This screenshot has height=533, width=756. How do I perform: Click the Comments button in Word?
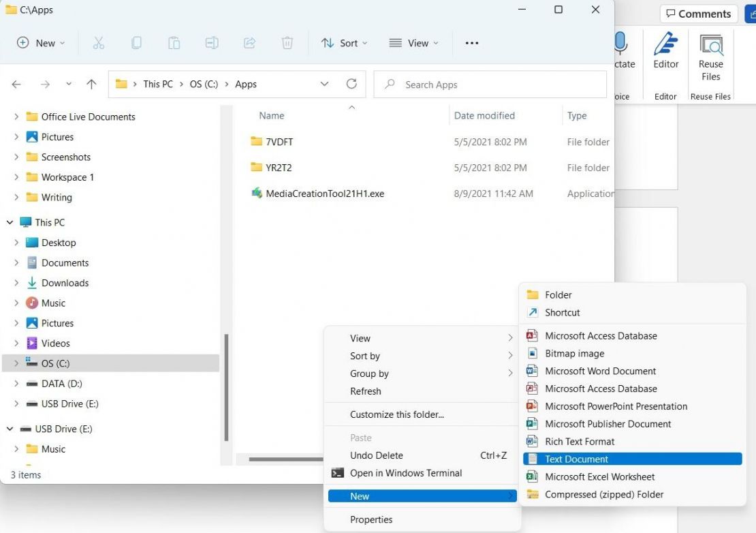tap(699, 14)
